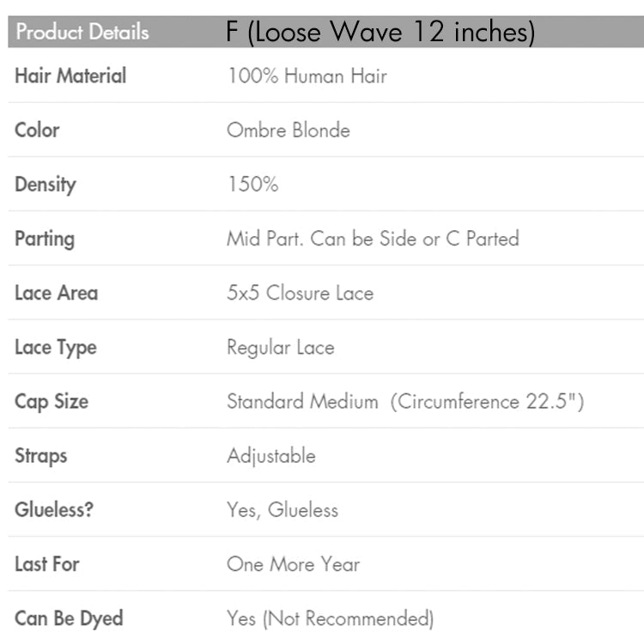644x644 pixels.
Task: Click the Yes (Not Recommended) dye value
Action: 330,618
